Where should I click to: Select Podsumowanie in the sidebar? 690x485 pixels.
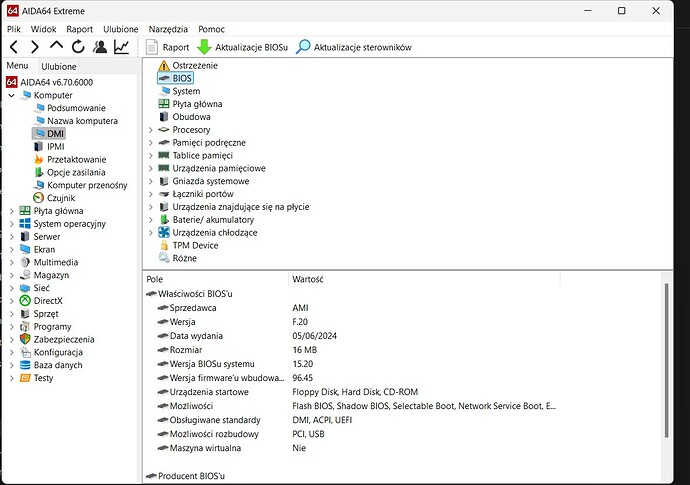click(x=76, y=108)
